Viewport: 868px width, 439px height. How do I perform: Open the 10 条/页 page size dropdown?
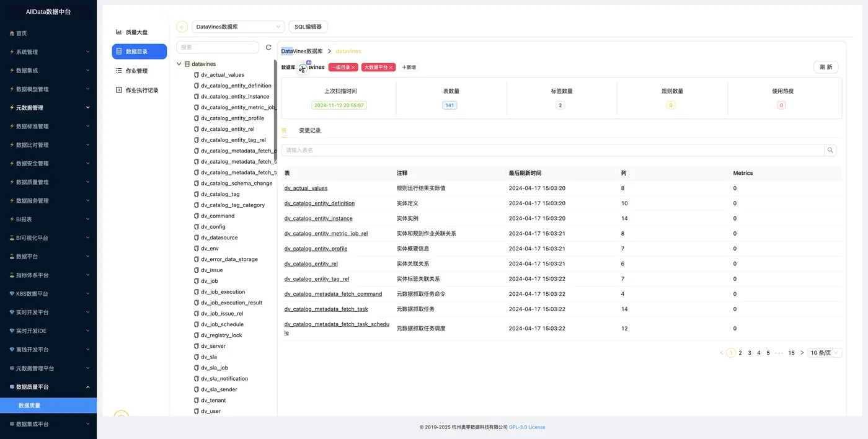coord(825,353)
